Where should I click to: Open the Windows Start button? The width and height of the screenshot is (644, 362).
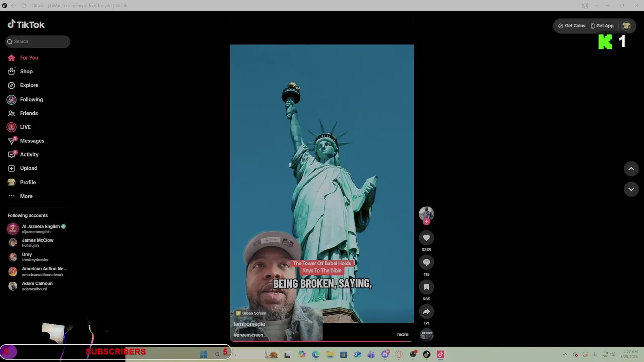click(204, 354)
